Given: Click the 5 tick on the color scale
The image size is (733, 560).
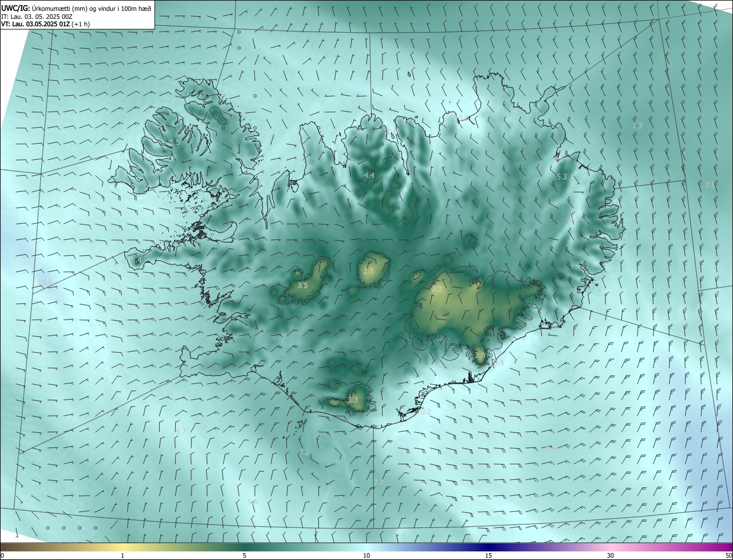Looking at the screenshot, I should 245,555.
